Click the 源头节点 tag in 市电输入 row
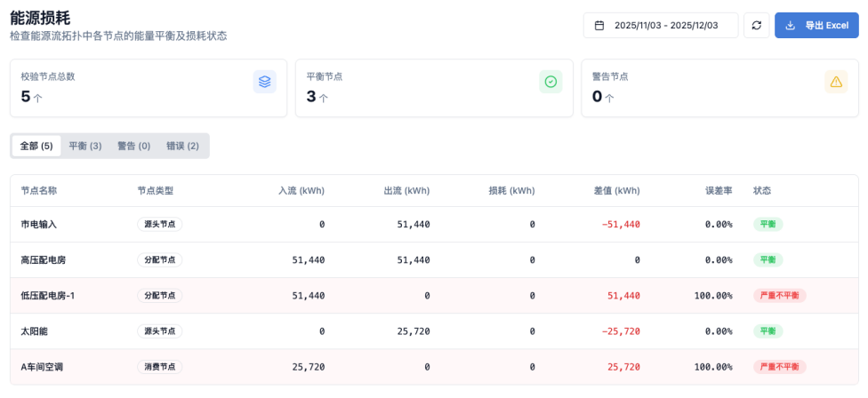 pyautogui.click(x=160, y=225)
